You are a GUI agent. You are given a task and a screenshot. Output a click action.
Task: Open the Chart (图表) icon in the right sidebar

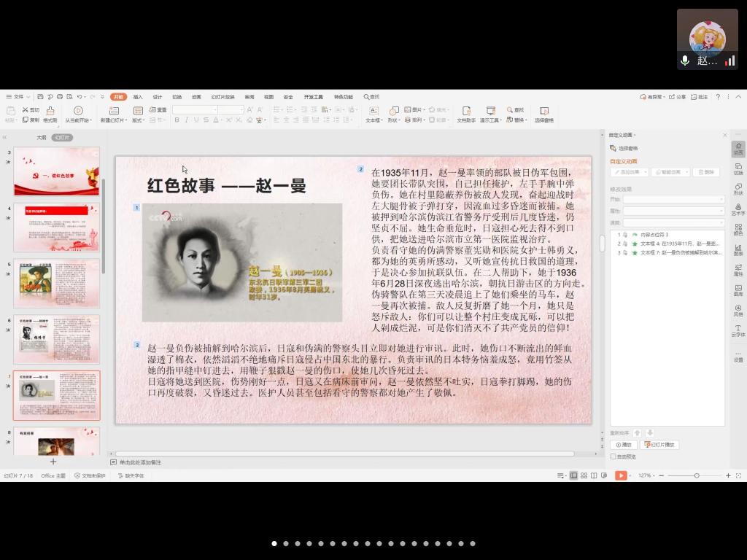tap(738, 250)
